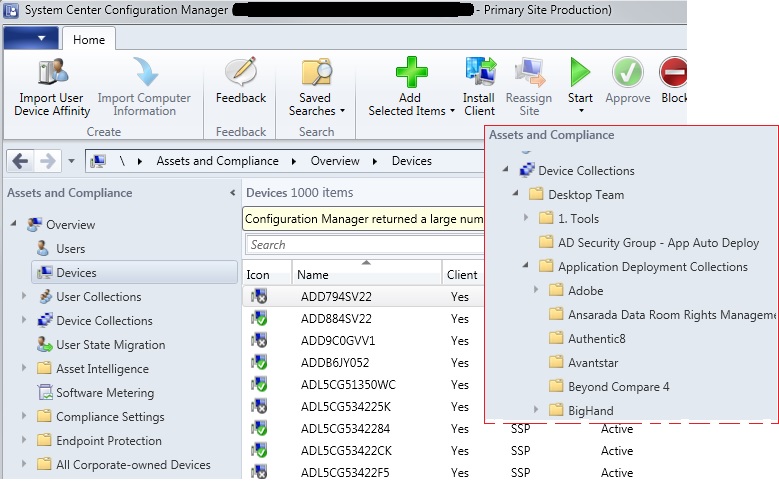This screenshot has width=779, height=482.
Task: Click the Reassign Site icon
Action: 530,72
